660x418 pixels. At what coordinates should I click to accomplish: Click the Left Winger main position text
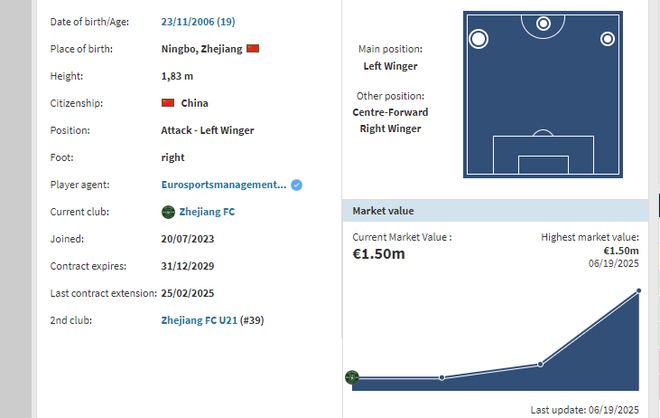point(390,67)
